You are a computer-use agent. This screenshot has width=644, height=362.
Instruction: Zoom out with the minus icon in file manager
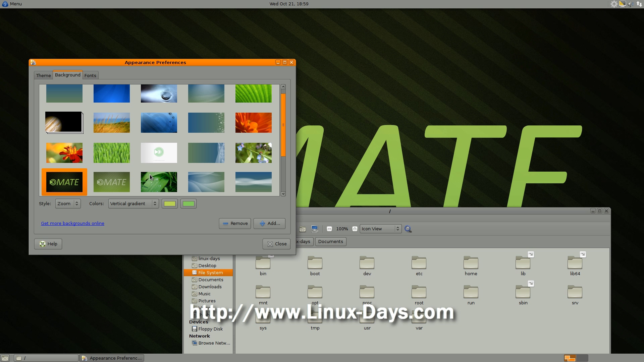pyautogui.click(x=329, y=229)
